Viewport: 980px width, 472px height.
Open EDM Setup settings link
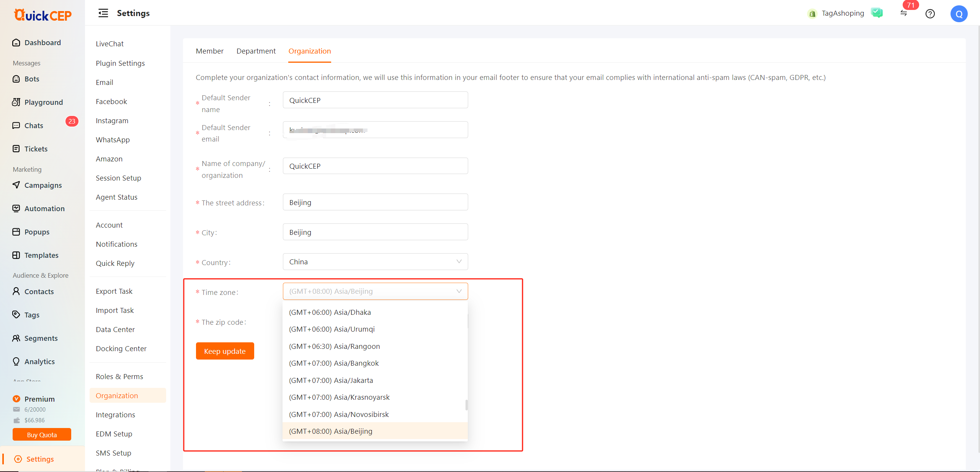click(x=114, y=434)
